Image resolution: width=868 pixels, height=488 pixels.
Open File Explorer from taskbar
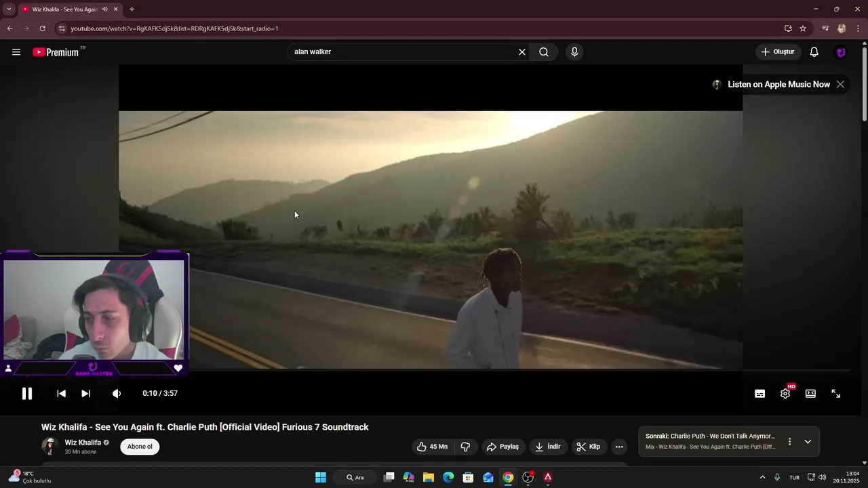click(x=429, y=477)
